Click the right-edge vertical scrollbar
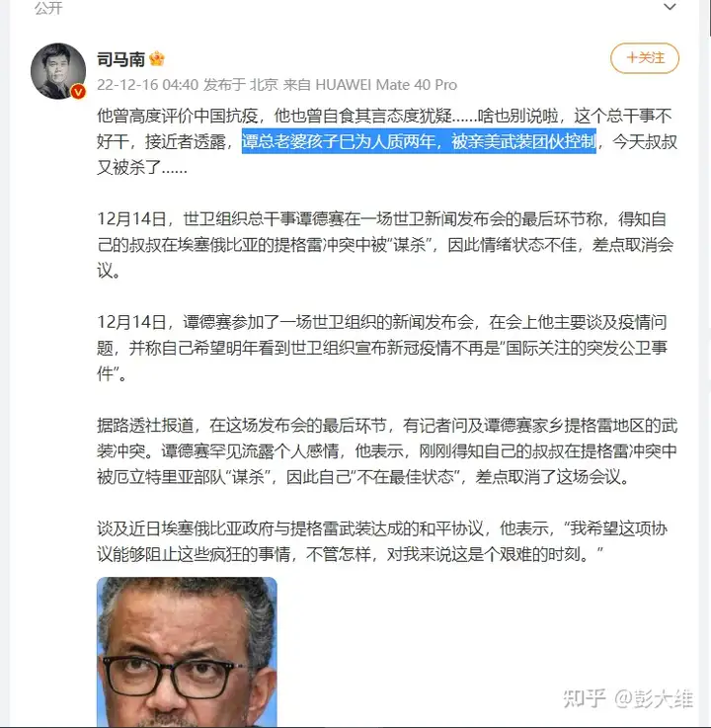The image size is (711, 728). pos(709,364)
